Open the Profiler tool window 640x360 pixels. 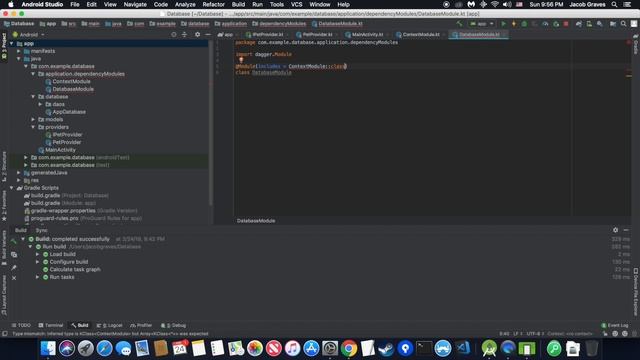coord(141,325)
